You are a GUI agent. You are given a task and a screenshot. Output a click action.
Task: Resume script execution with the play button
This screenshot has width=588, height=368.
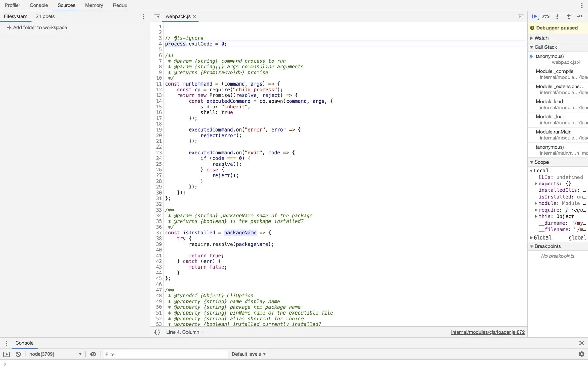[x=534, y=16]
